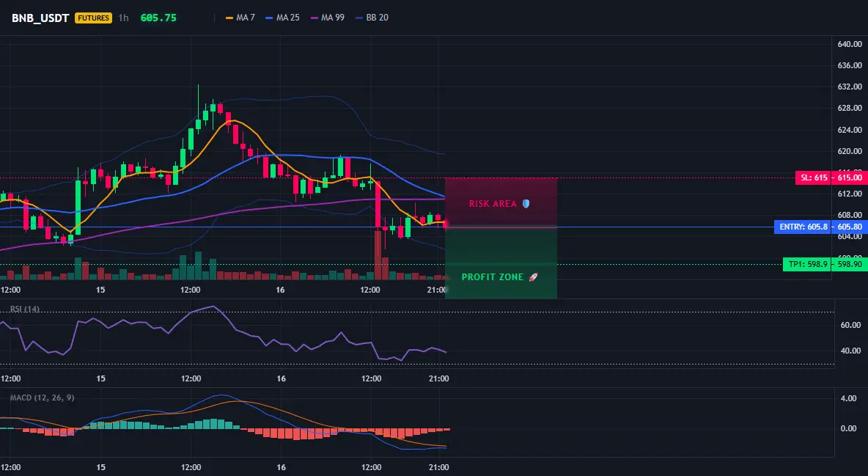This screenshot has height=476, width=868.
Task: Toggle the MA 7 legend entry
Action: click(240, 18)
